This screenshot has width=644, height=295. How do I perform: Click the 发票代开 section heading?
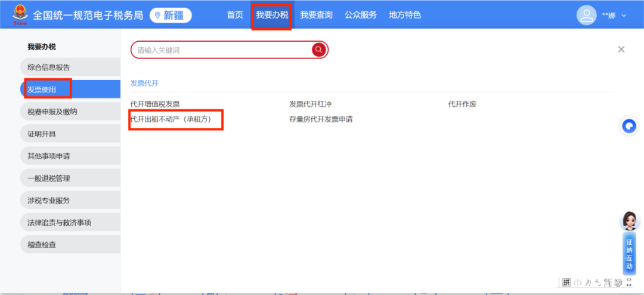coord(144,83)
